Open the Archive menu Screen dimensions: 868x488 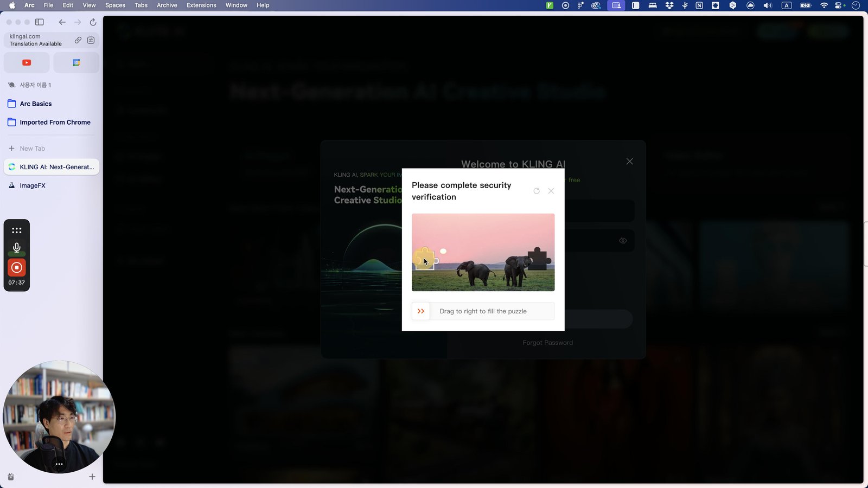tap(167, 5)
